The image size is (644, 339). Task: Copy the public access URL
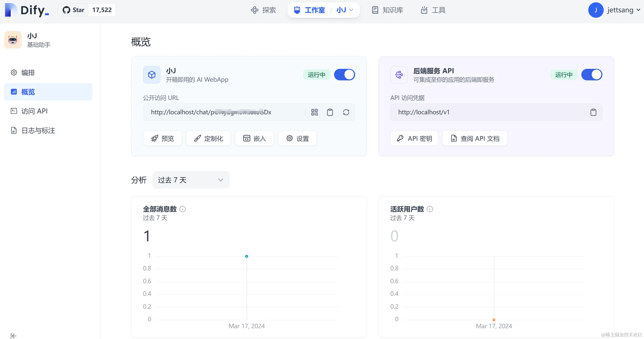click(330, 112)
